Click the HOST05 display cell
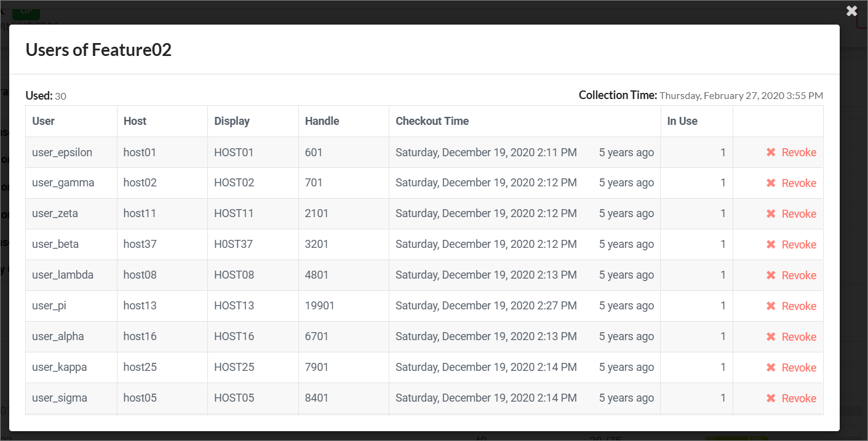The image size is (868, 441). coord(253,399)
